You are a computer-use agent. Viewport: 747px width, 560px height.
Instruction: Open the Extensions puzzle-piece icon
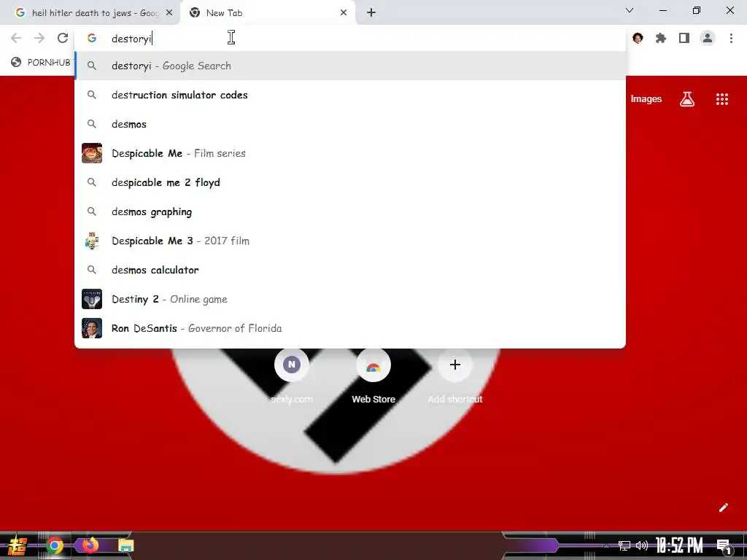[661, 38]
